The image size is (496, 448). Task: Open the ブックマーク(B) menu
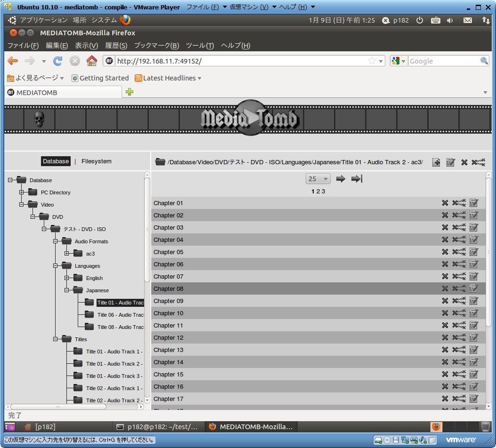pos(156,46)
